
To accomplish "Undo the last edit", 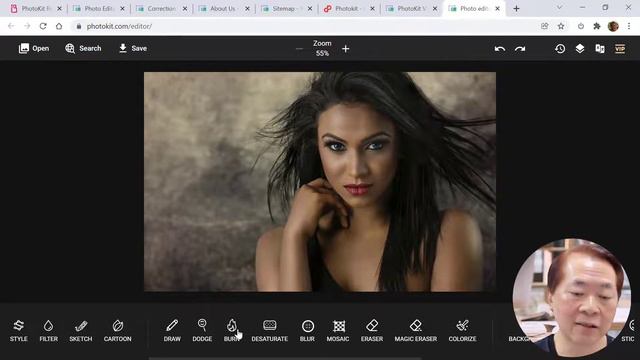I will [500, 49].
